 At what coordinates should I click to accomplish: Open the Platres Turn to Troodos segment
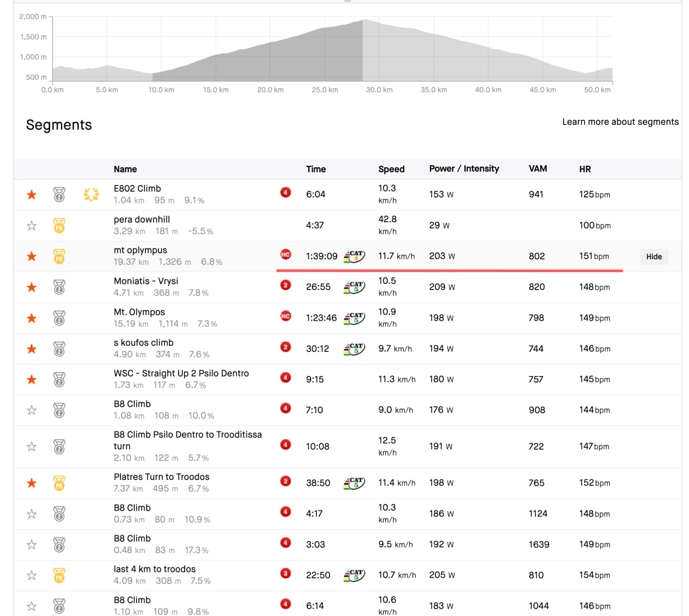161,477
